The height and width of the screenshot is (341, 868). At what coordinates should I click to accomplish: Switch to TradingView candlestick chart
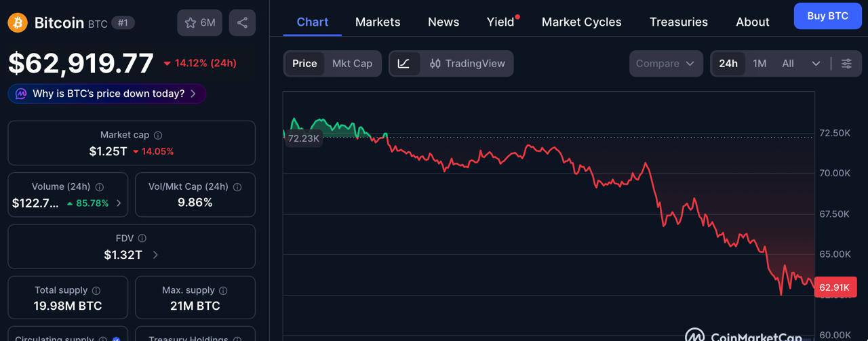pyautogui.click(x=467, y=63)
